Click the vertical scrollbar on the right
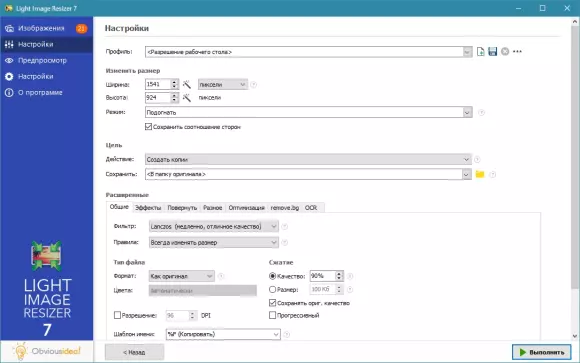Screen dimensions: 580x363 click(x=575, y=157)
